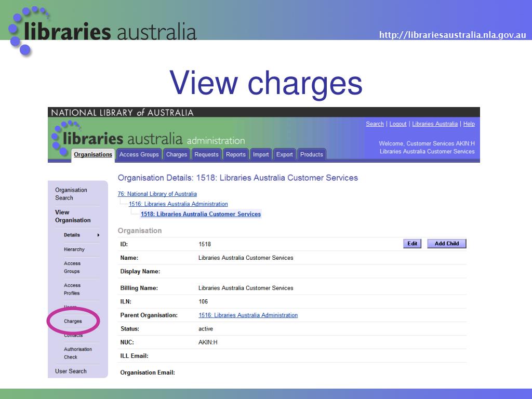
Task: Open the Help link
Action: pos(469,124)
